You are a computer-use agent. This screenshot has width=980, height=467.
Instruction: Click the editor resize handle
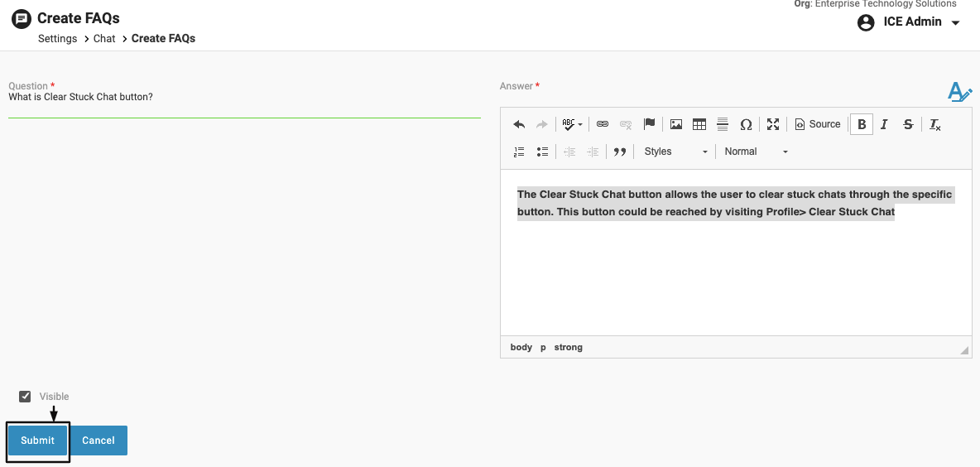point(964,350)
